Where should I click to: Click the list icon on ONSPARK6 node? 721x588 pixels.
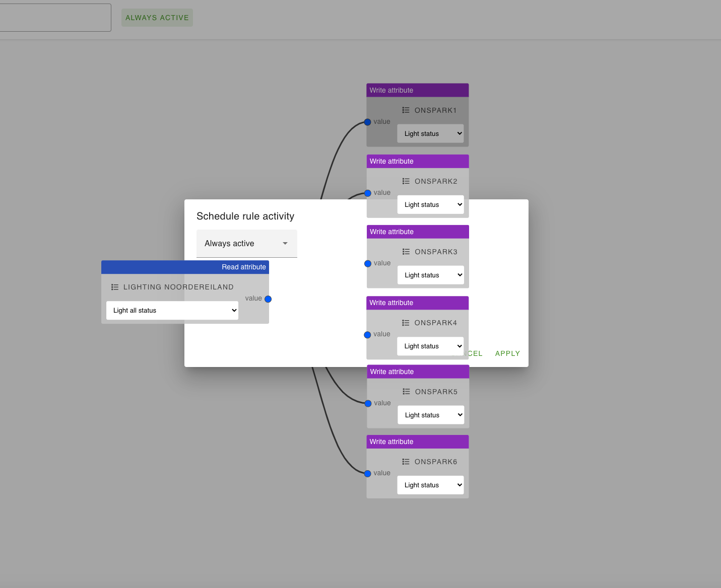point(405,461)
